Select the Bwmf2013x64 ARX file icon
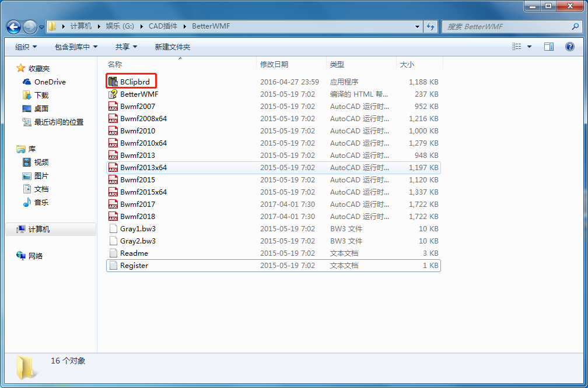This screenshot has width=588, height=388. [x=113, y=167]
